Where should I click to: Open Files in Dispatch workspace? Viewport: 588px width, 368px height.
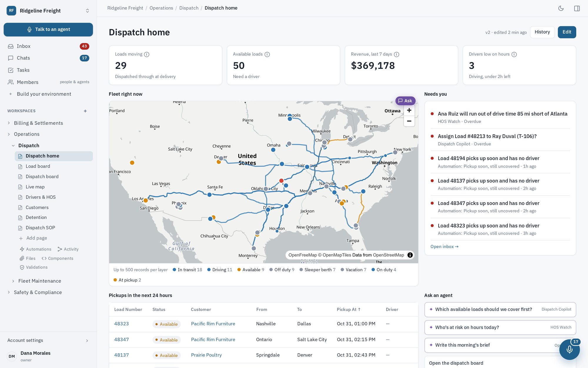[x=28, y=258]
